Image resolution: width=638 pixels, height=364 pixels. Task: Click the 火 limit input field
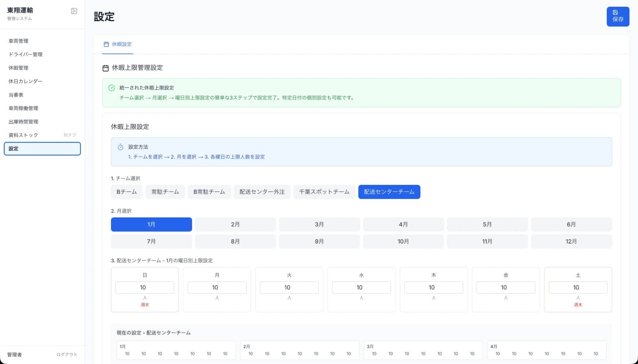[289, 288]
